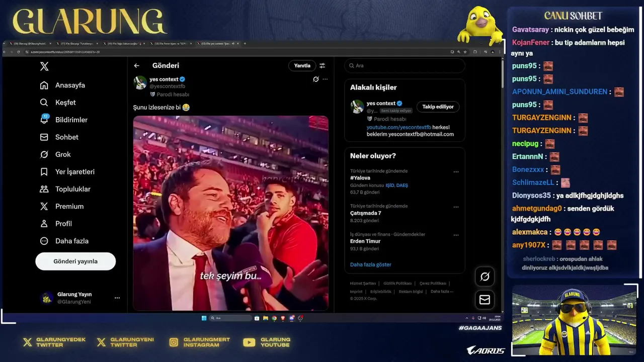Open reply sorting filter icon
Viewport: 644px width, 362px height.
click(x=322, y=66)
